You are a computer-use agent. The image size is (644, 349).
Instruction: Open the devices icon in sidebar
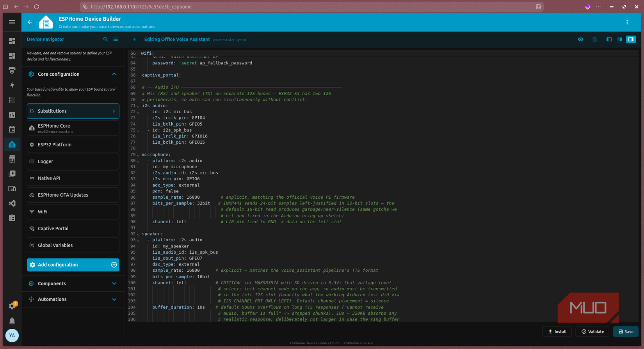[12, 189]
